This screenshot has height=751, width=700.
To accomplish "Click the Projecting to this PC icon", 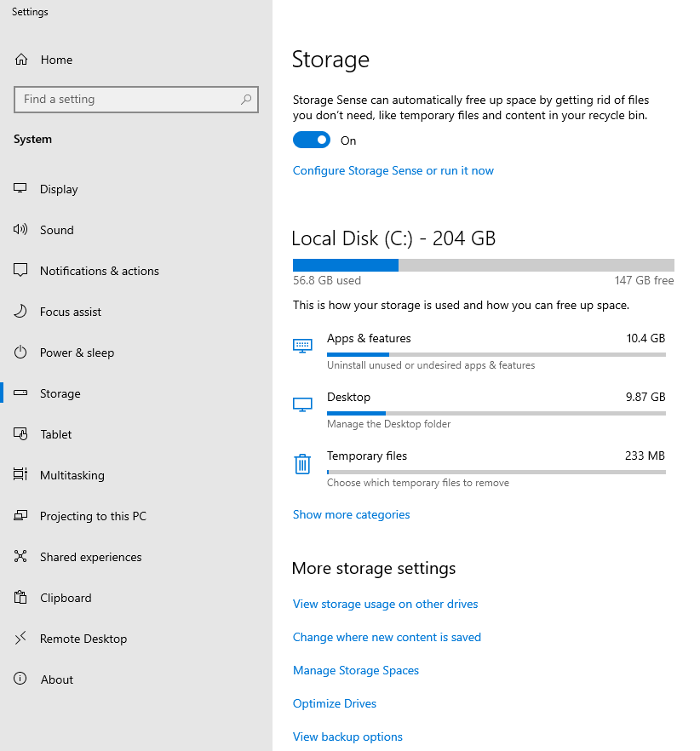I will (x=20, y=516).
